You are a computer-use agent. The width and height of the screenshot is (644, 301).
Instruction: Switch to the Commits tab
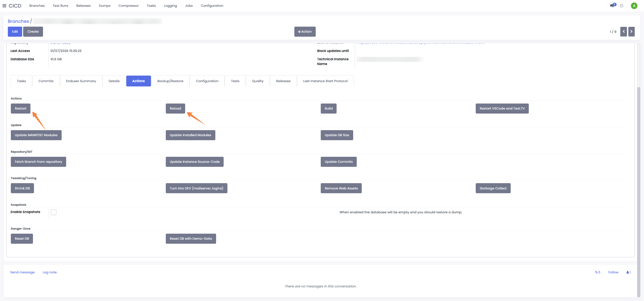click(x=46, y=81)
